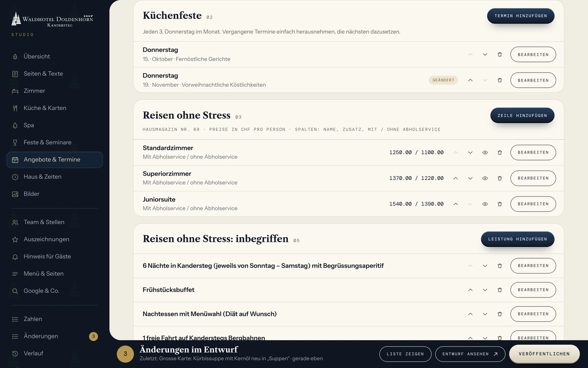Click Liste zeigen button

(x=405, y=354)
